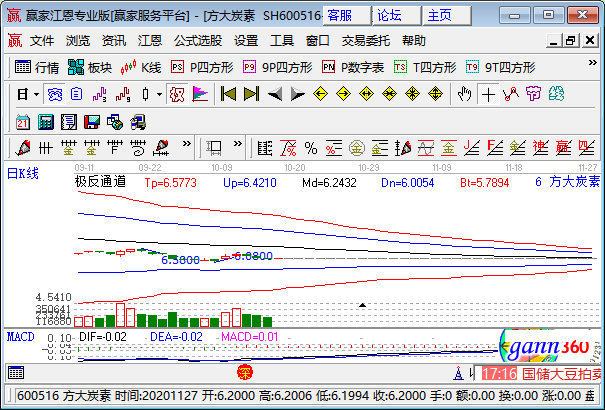Viewport: 605px width, 410px height.
Task: Open the 江恩 menu
Action: point(150,40)
